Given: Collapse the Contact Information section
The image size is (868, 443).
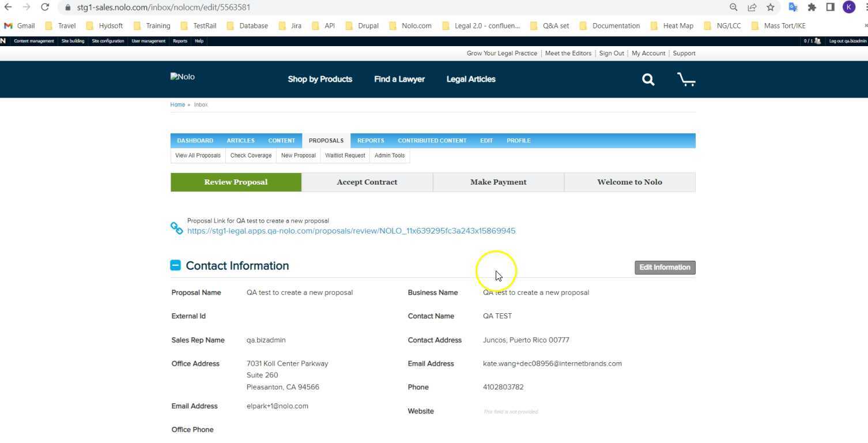Looking at the screenshot, I should 175,265.
